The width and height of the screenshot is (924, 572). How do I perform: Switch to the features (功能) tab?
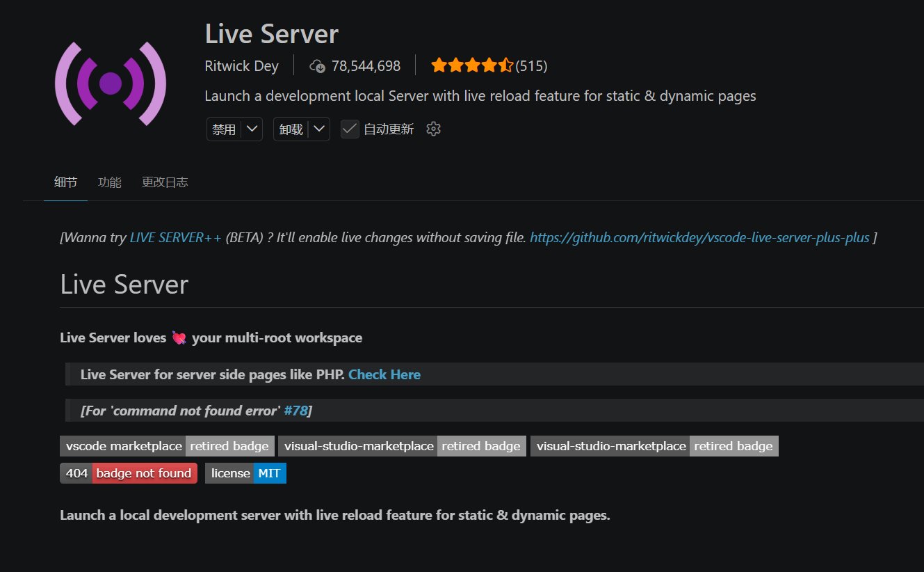point(110,182)
